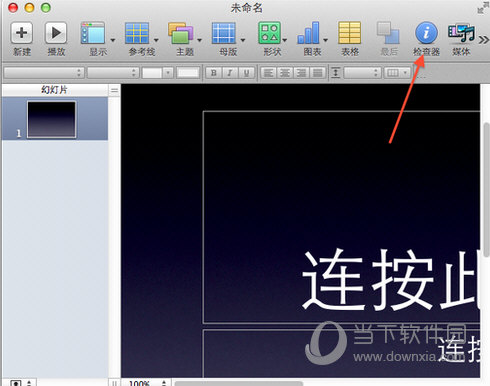Insert a table with 表格 icon
The width and height of the screenshot is (490, 386).
pyautogui.click(x=349, y=33)
